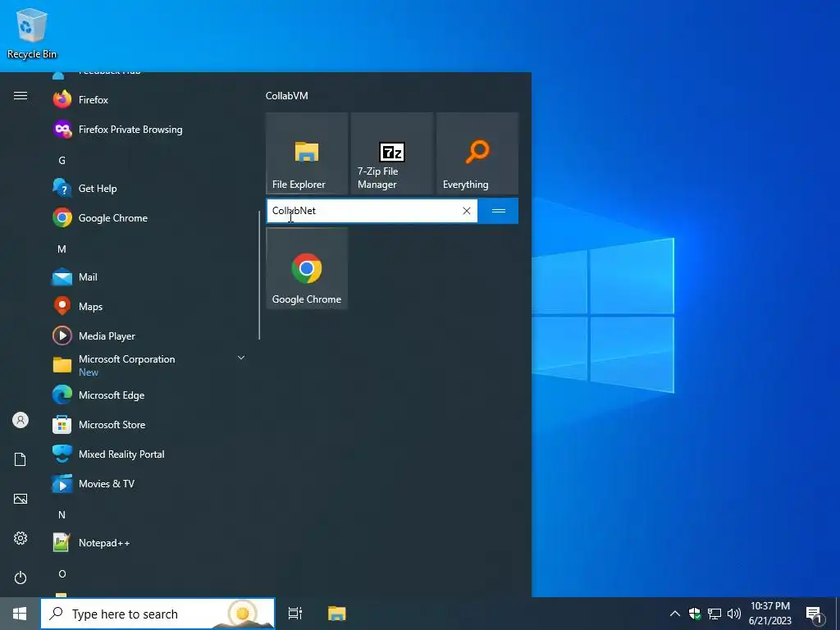The width and height of the screenshot is (840, 630).
Task: Open Settings gear in Start sidebar
Action: [x=21, y=538]
